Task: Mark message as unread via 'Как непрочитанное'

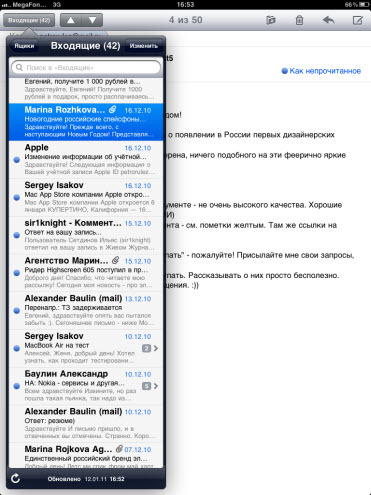Action: tap(321, 71)
